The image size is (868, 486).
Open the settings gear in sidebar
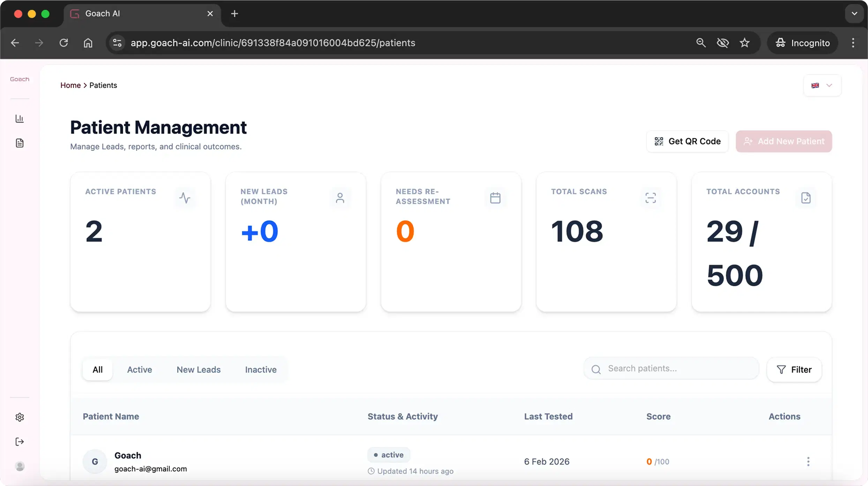click(x=20, y=417)
